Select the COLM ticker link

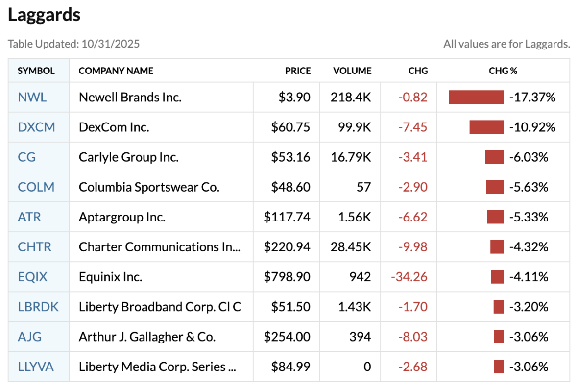36,187
